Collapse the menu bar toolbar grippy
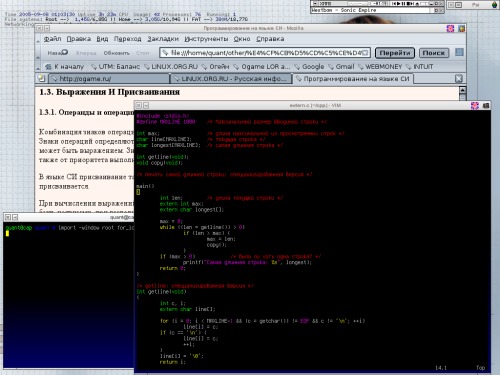 tap(38, 39)
